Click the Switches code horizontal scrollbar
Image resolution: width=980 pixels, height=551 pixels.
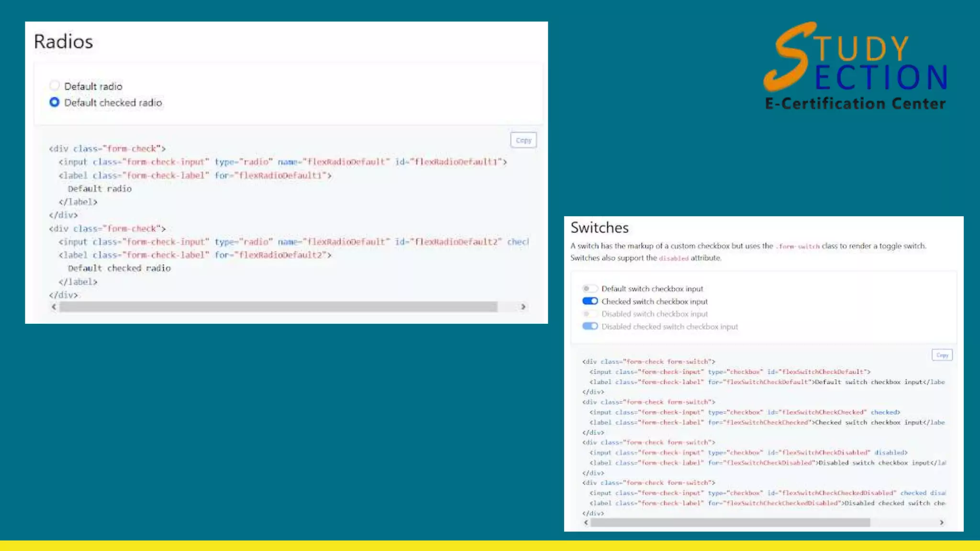[x=730, y=522]
